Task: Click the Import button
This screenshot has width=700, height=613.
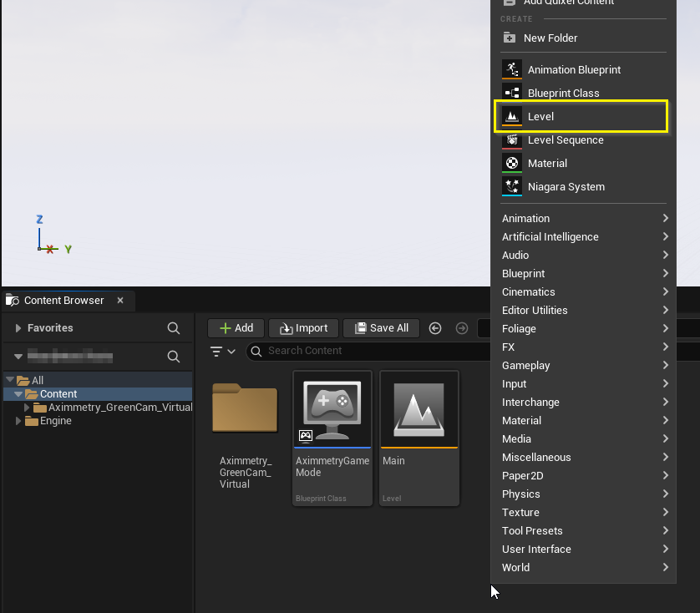Action: pos(304,328)
